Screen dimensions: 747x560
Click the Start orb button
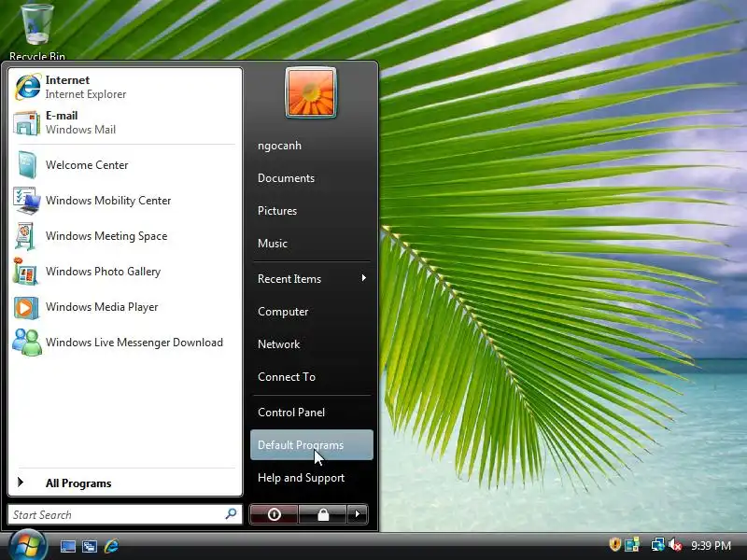(x=28, y=546)
